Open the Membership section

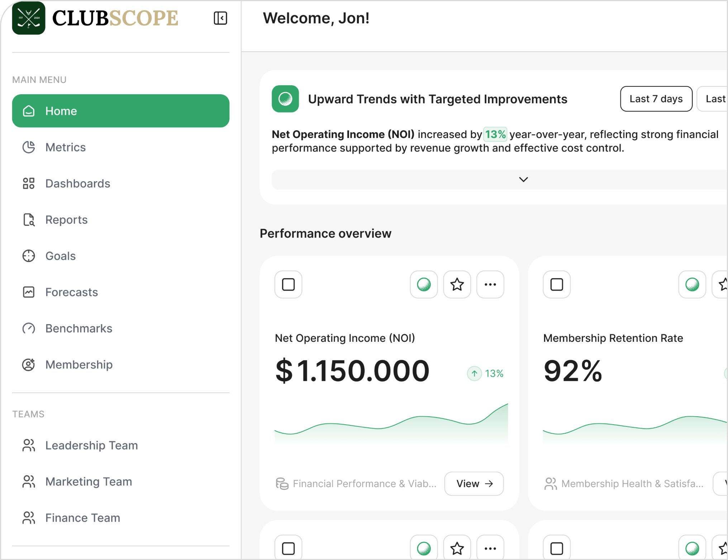pyautogui.click(x=78, y=364)
